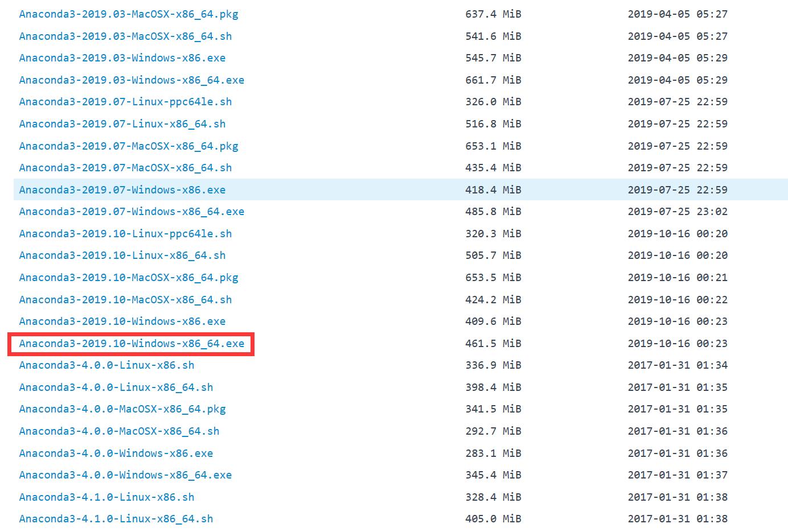Click the 637.4 MiB size entry
The width and height of the screenshot is (788, 532).
point(493,14)
